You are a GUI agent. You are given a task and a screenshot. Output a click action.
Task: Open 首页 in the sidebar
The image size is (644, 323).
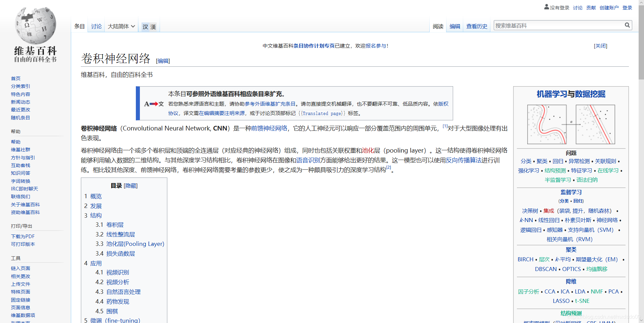(x=15, y=78)
